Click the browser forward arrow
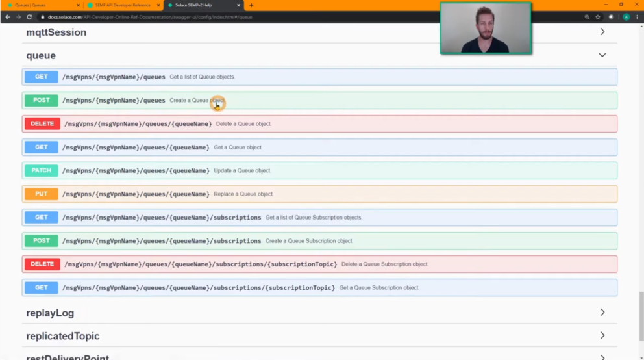This screenshot has width=644, height=360. click(18, 17)
